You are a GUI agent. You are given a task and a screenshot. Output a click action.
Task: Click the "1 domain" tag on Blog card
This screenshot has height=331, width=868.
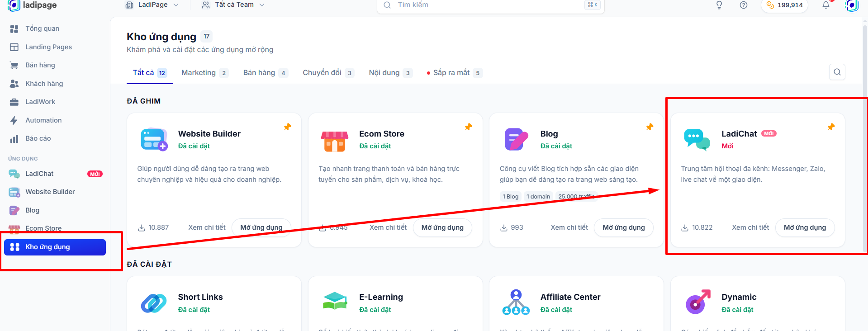[x=538, y=196]
